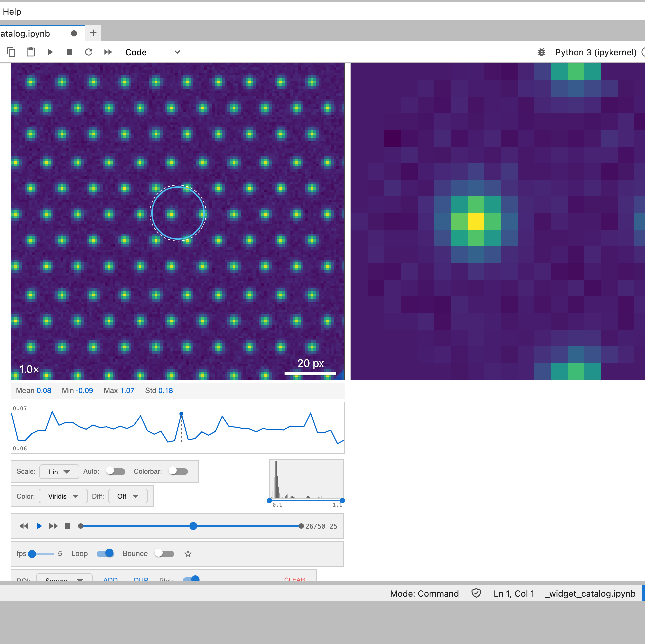Click the Python 3 (ipykernel) kernel name
Viewport: 645px width, 644px height.
(x=596, y=52)
